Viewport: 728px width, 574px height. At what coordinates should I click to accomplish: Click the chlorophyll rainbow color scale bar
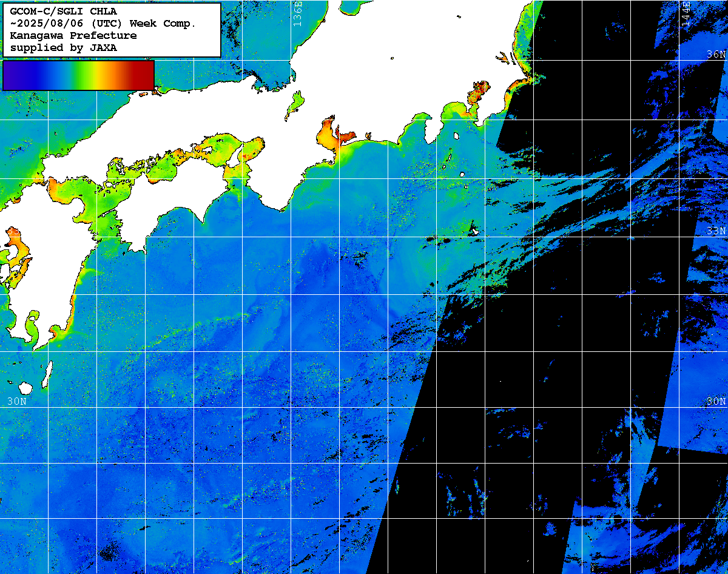point(78,75)
